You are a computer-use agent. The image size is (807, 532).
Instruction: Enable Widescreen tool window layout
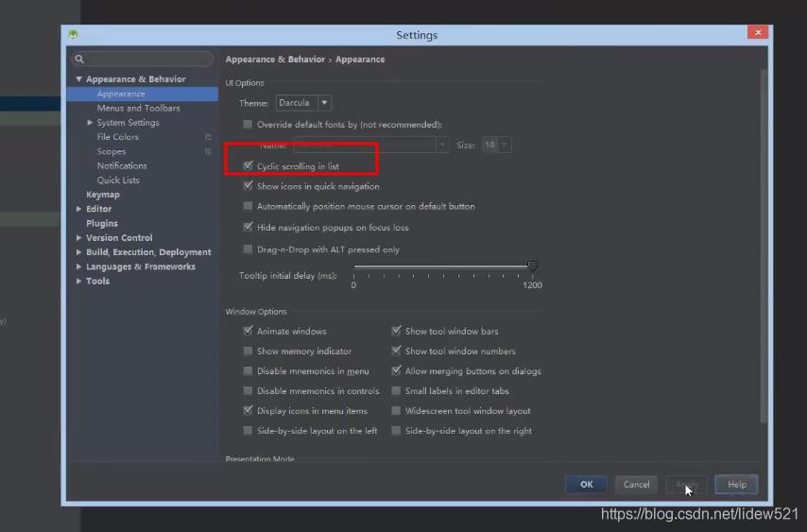pyautogui.click(x=396, y=411)
